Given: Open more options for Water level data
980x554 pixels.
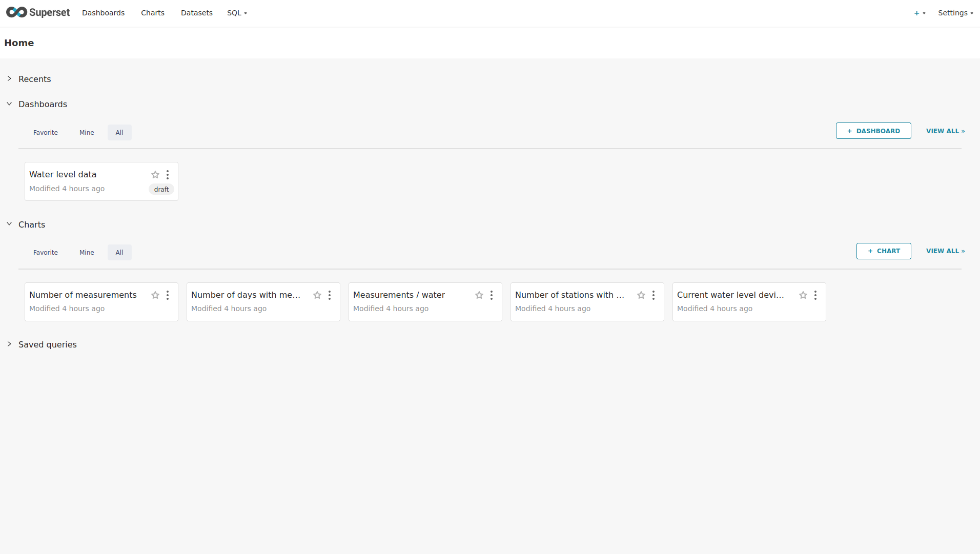Looking at the screenshot, I should tap(168, 175).
